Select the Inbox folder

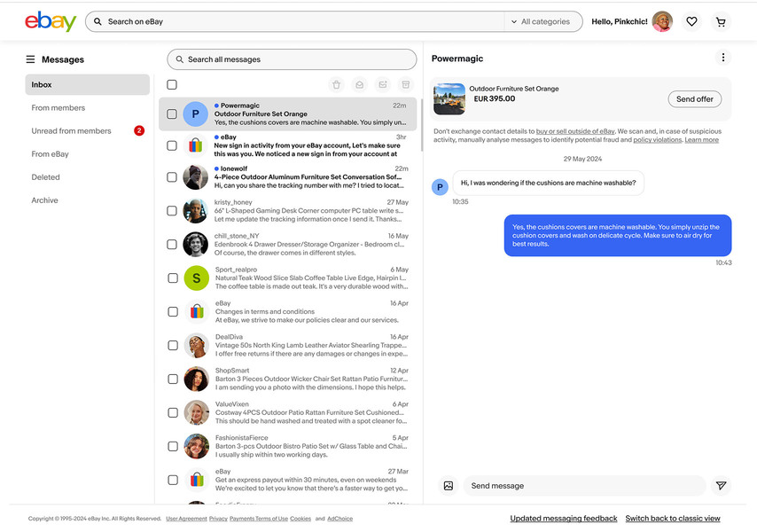[x=88, y=84]
